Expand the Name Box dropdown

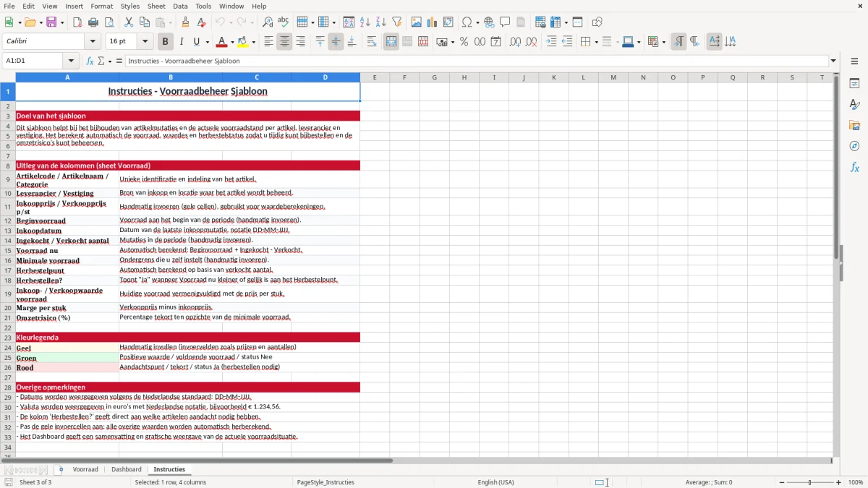pos(71,61)
